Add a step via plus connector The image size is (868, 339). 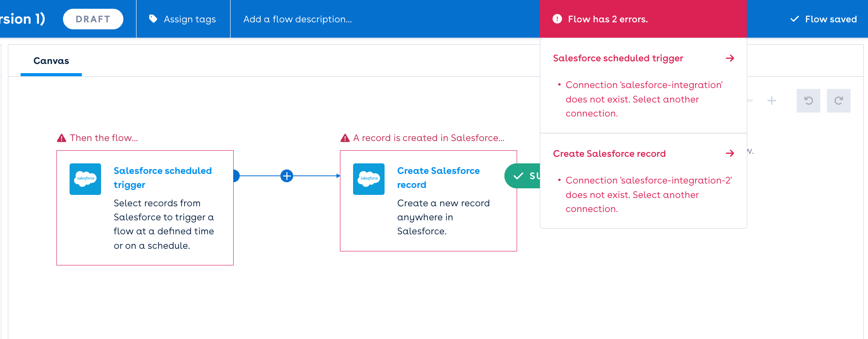[287, 176]
